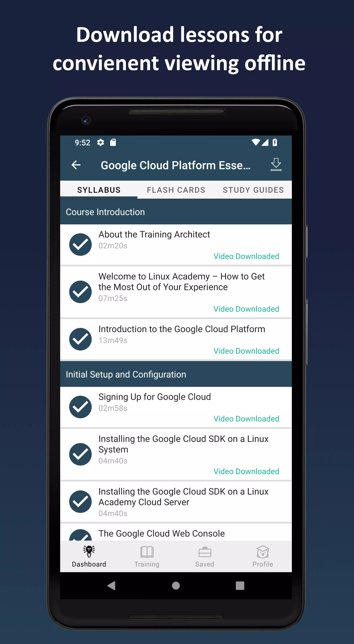Select the Training label in bottom navigation
The width and height of the screenshot is (354, 644).
[x=147, y=564]
